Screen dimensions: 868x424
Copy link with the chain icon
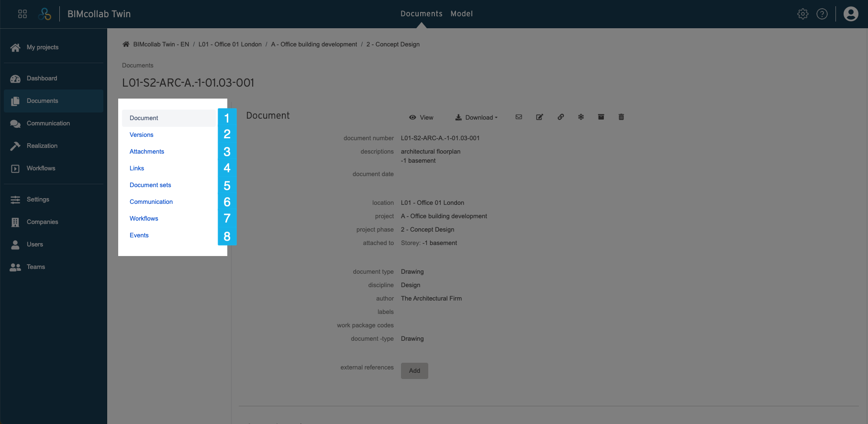561,117
